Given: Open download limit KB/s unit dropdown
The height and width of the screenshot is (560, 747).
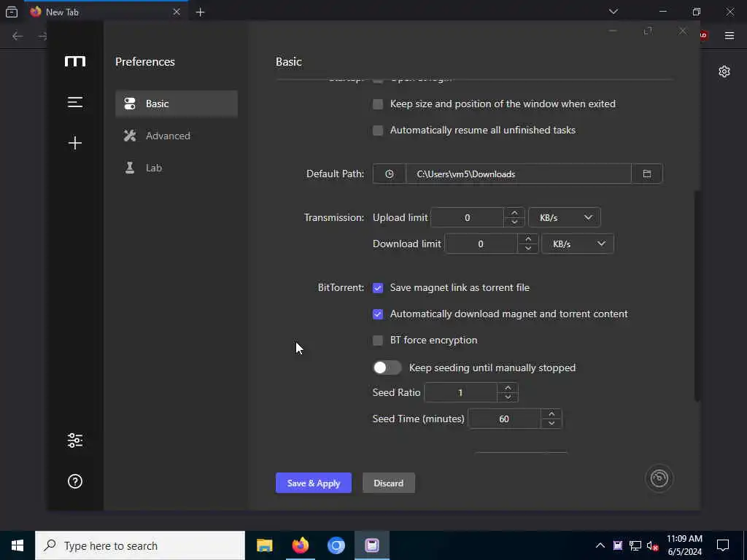Looking at the screenshot, I should pyautogui.click(x=578, y=244).
